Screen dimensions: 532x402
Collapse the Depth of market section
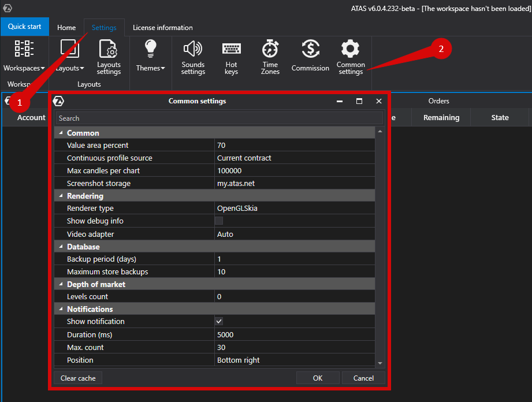click(x=61, y=284)
